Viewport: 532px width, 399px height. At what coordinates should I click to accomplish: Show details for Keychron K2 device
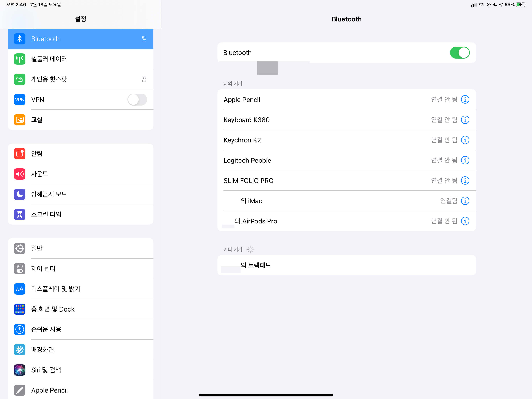(465, 140)
